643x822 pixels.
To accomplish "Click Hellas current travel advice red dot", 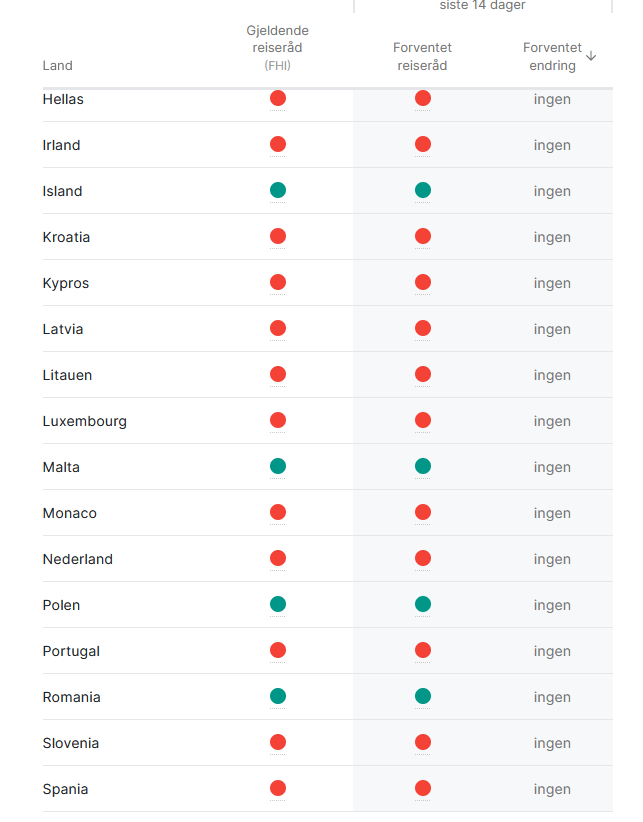I will pos(278,98).
